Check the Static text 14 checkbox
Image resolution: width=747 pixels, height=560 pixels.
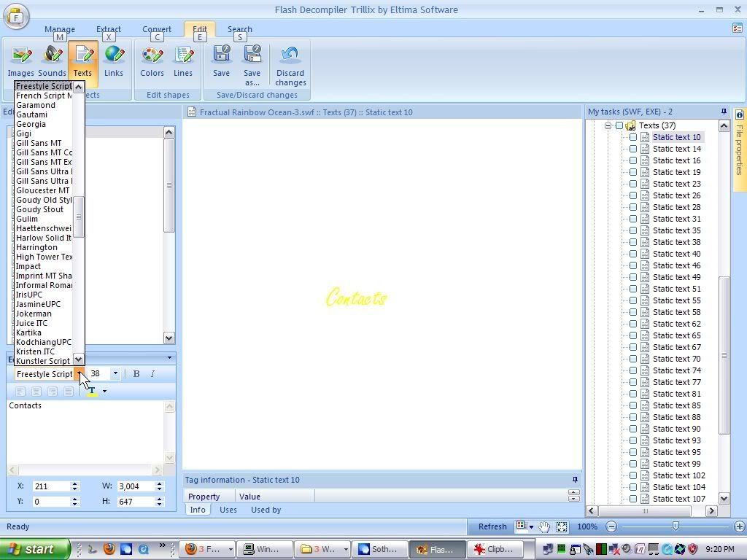tap(633, 149)
